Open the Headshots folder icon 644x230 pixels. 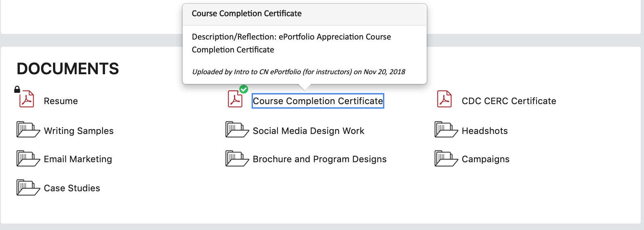pyautogui.click(x=446, y=130)
